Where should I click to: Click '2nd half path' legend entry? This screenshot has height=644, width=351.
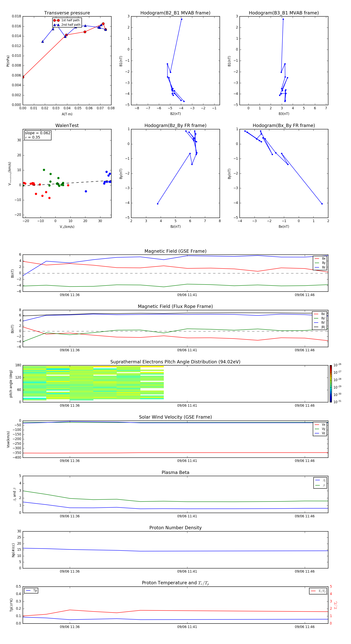[67, 25]
